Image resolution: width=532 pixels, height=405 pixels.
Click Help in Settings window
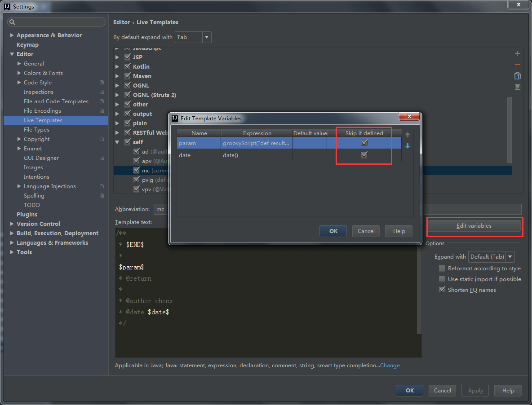[x=508, y=391]
